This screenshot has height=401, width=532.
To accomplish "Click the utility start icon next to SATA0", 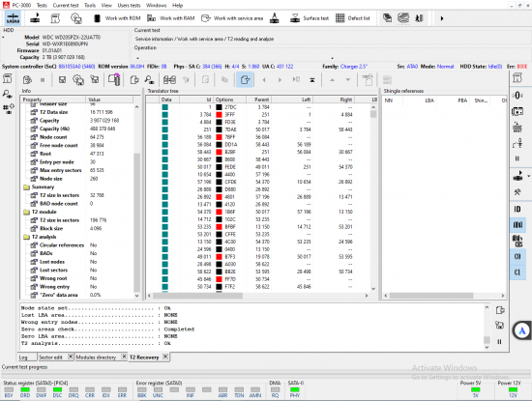I will point(35,18).
